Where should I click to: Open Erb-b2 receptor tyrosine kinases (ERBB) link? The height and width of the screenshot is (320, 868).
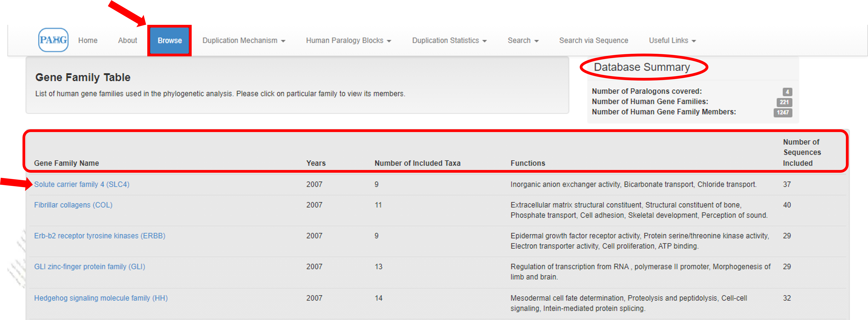99,236
